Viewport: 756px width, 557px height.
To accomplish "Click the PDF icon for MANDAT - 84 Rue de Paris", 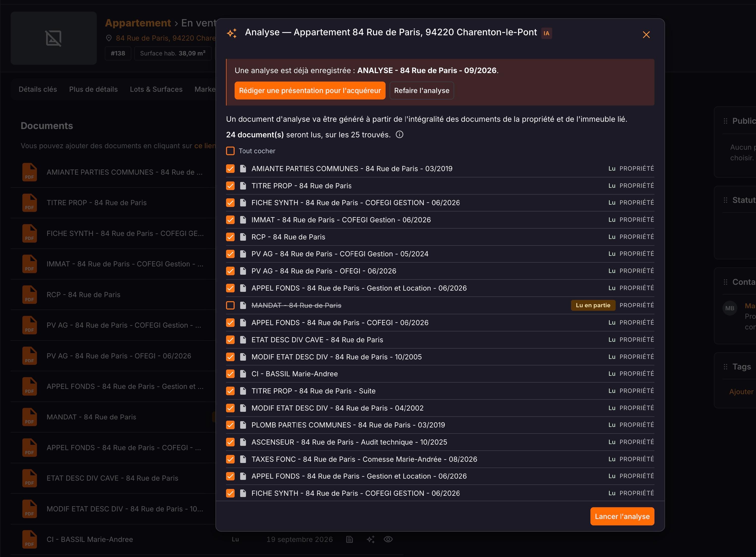I will pos(30,417).
